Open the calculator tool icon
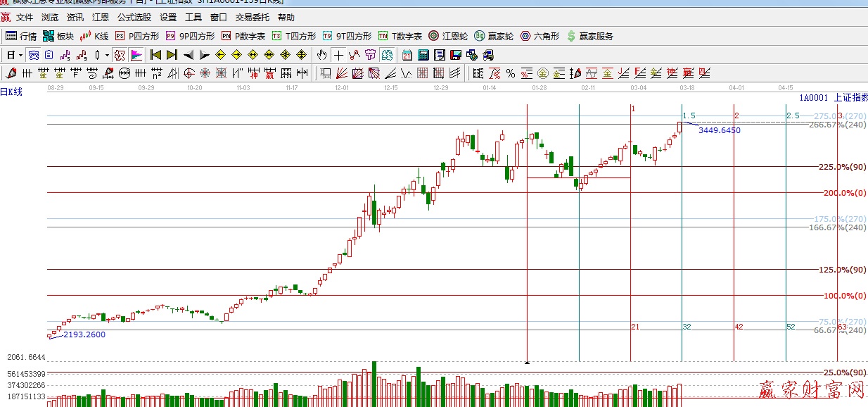 coord(423,55)
